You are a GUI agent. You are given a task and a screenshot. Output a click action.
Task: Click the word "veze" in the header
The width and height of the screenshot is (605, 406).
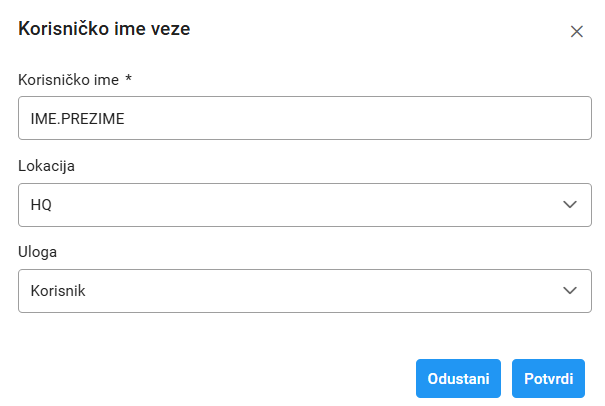[170, 30]
